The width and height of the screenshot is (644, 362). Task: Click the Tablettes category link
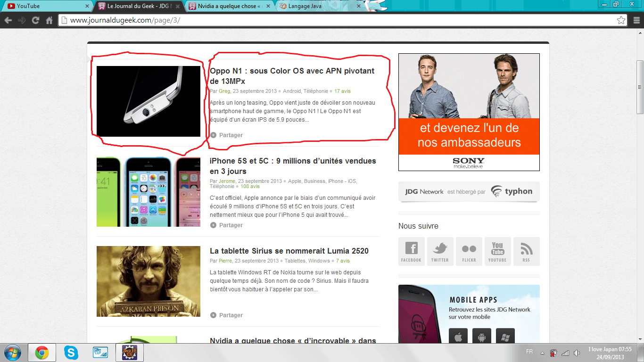click(x=295, y=261)
